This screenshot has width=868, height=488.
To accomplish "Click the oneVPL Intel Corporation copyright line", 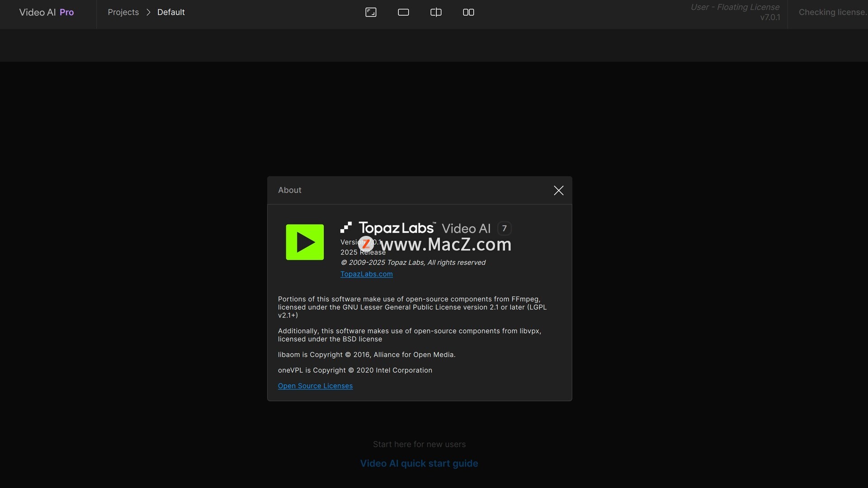I will [355, 371].
